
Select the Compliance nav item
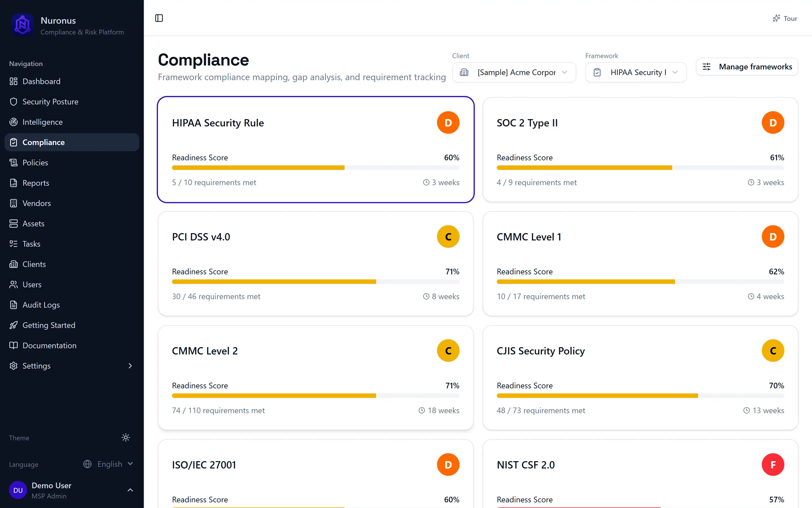tap(72, 142)
